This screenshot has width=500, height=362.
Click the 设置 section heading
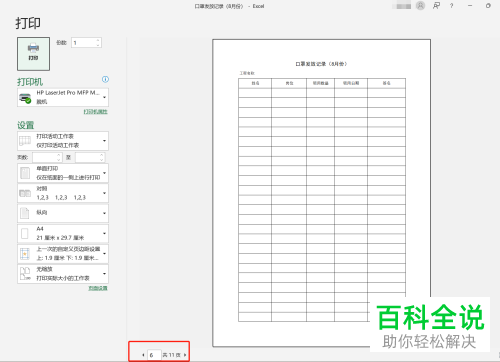pos(26,125)
